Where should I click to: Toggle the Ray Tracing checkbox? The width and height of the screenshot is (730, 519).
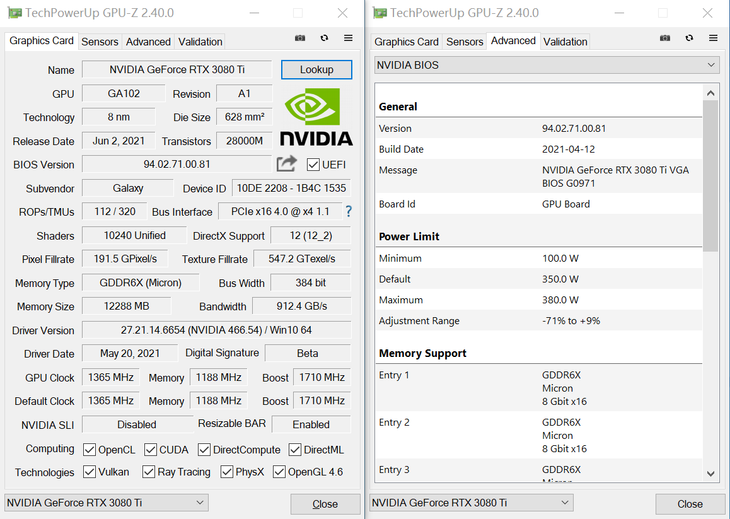(148, 472)
